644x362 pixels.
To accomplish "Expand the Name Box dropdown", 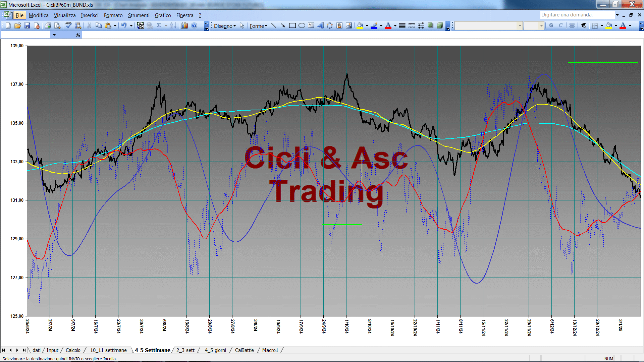I will pos(54,35).
